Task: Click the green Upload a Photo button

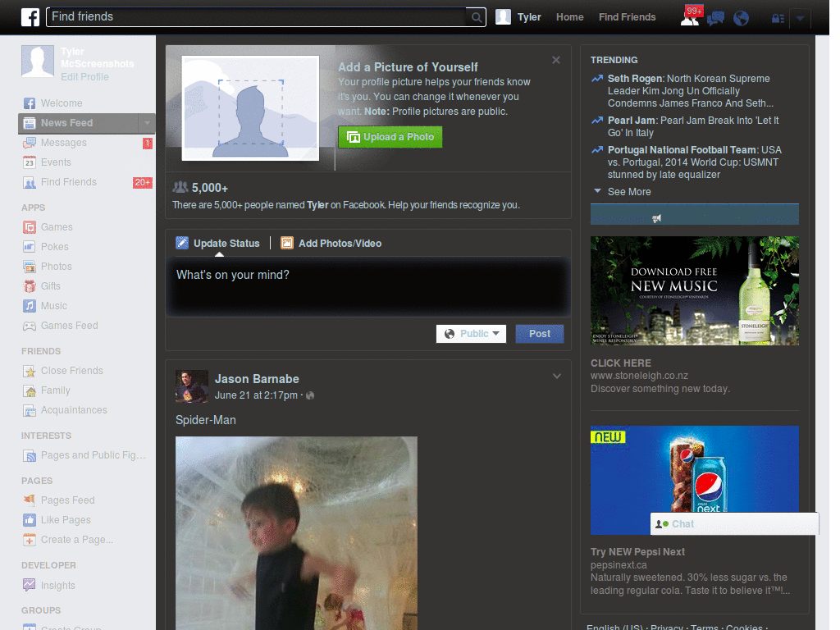Action: pyautogui.click(x=390, y=137)
